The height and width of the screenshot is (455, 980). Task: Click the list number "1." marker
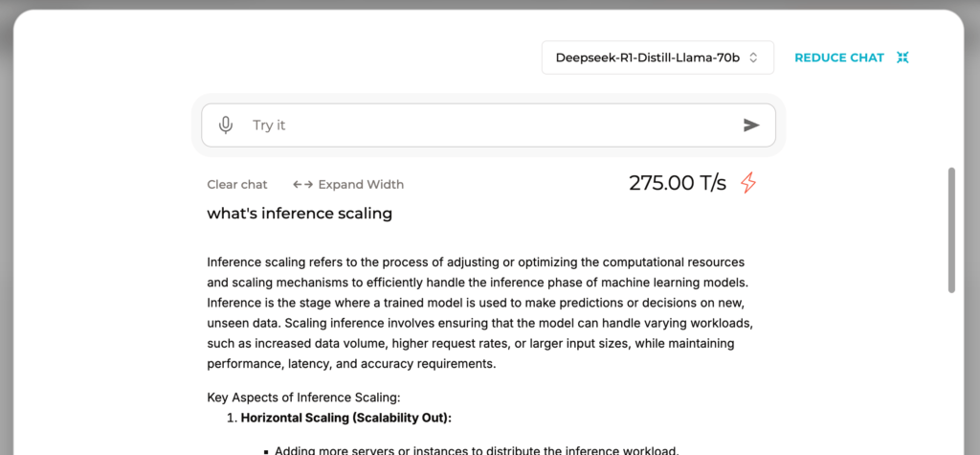231,418
